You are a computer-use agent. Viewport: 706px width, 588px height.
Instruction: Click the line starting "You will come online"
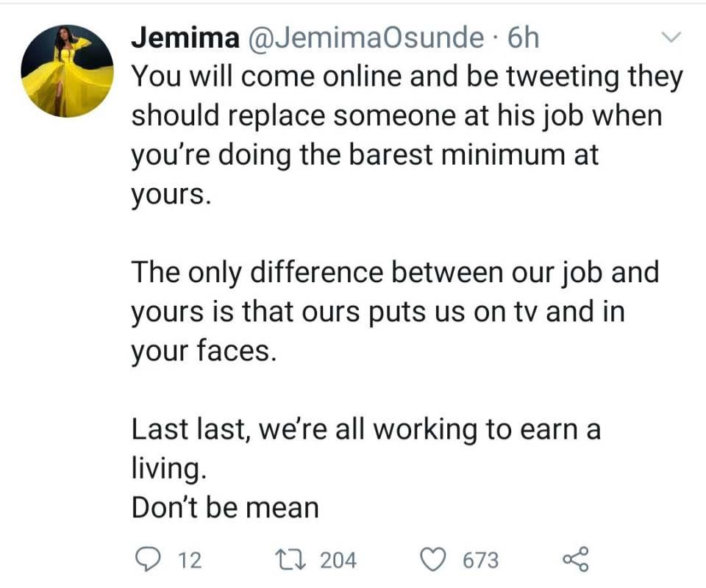[407, 78]
